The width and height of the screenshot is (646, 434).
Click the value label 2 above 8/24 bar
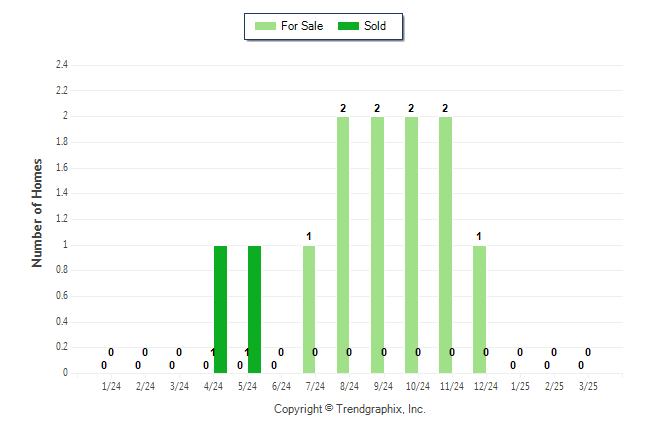(x=343, y=108)
